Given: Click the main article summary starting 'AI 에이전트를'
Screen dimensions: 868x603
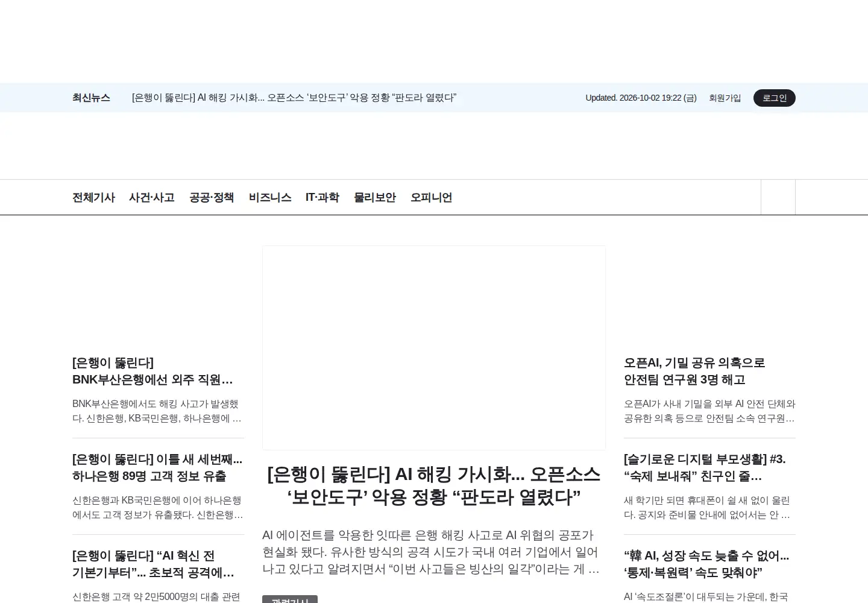Looking at the screenshot, I should coord(432,552).
